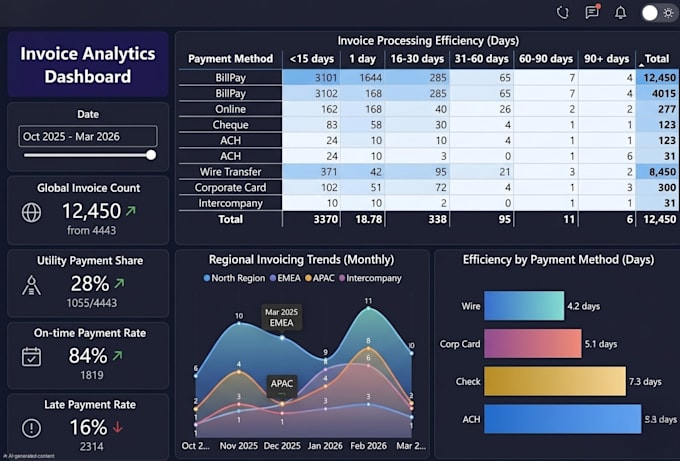
Task: Click the 'from 4443' text
Action: pyautogui.click(x=92, y=230)
